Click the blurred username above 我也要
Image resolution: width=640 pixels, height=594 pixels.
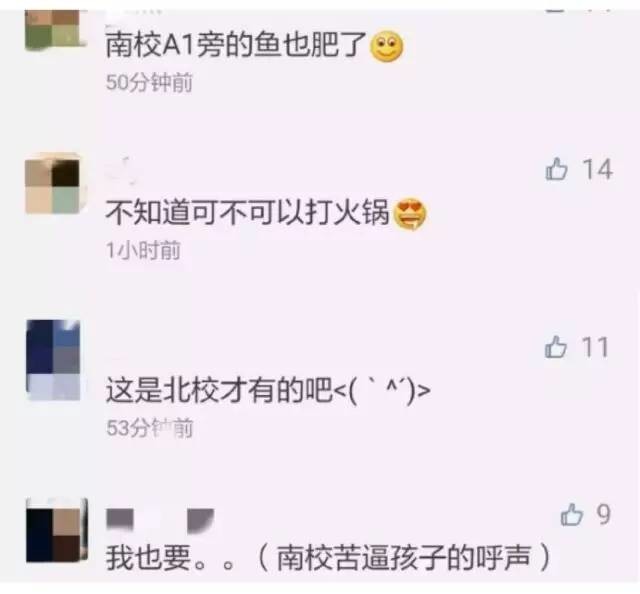(x=160, y=519)
